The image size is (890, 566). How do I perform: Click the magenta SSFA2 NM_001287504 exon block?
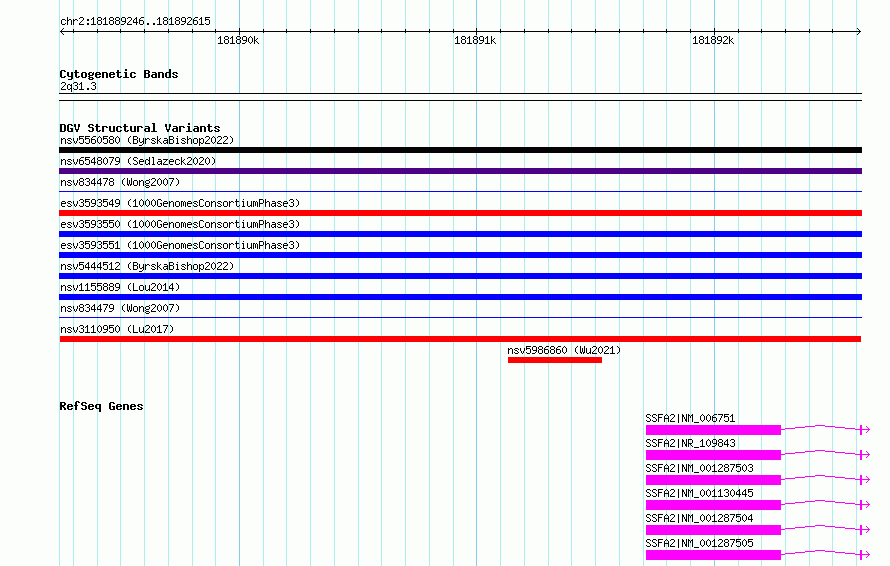coord(713,530)
